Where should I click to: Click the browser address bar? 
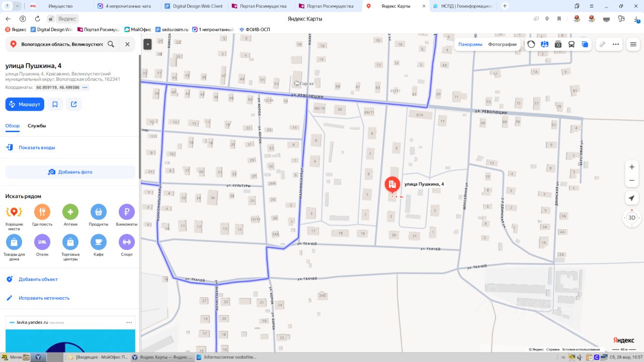click(x=305, y=19)
